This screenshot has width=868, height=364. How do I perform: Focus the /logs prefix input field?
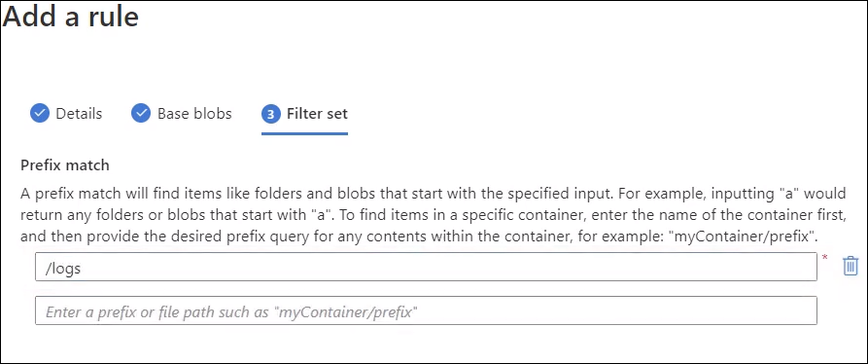426,267
